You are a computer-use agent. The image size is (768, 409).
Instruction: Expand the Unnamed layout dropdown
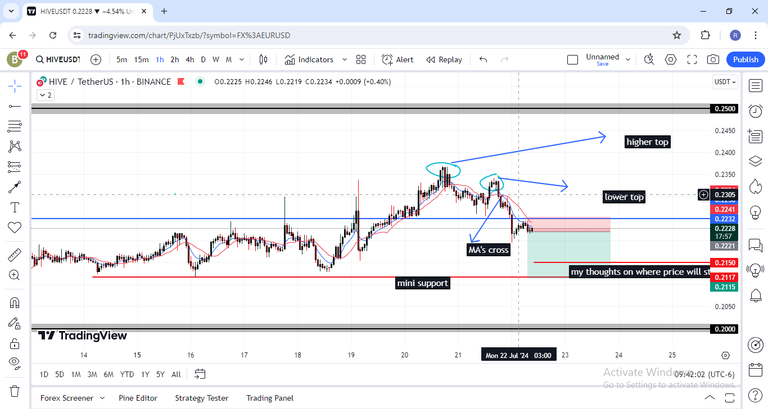point(627,60)
